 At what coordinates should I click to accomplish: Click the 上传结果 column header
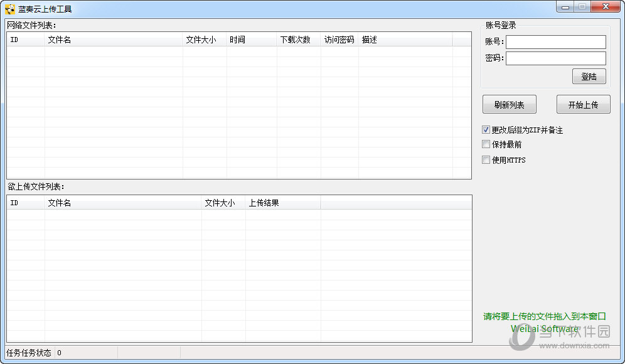(x=283, y=203)
